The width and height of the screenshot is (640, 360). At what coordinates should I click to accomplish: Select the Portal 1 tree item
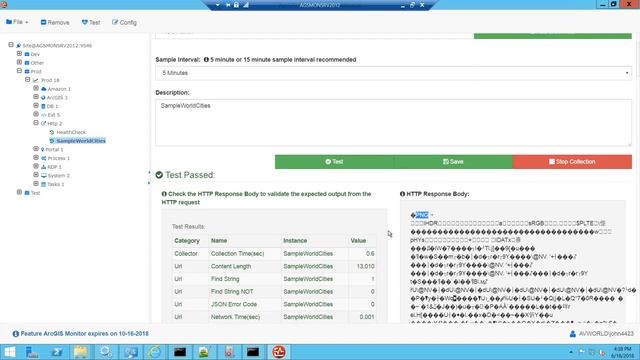54,149
